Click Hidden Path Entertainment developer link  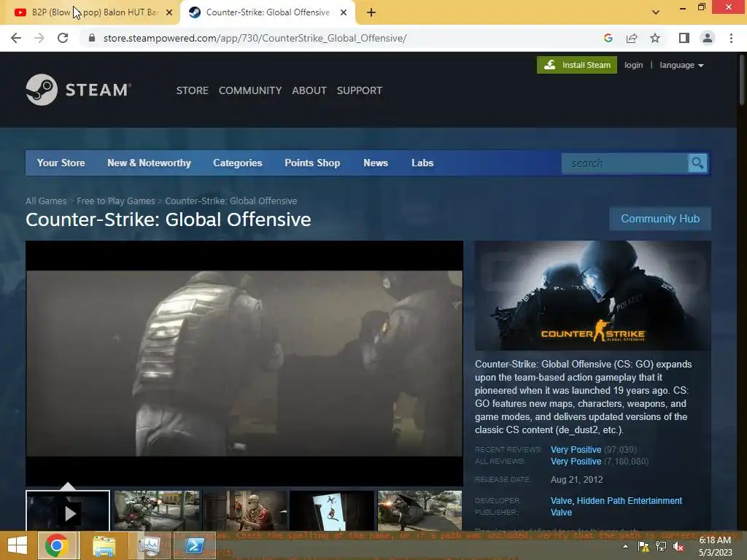[x=630, y=500]
